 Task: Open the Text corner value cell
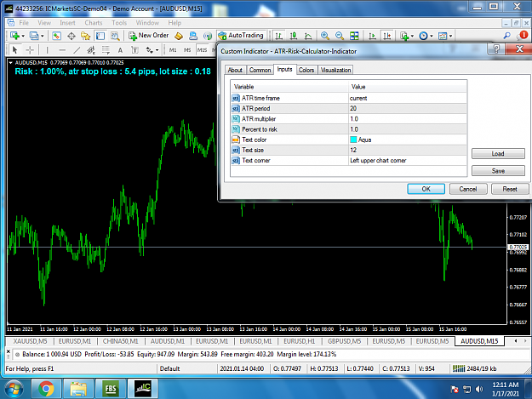[x=408, y=160]
